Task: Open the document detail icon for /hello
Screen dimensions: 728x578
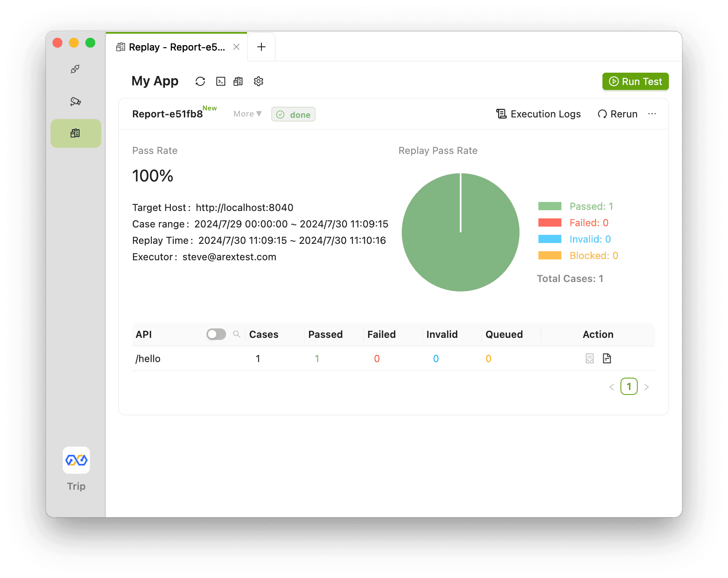Action: 607,358
